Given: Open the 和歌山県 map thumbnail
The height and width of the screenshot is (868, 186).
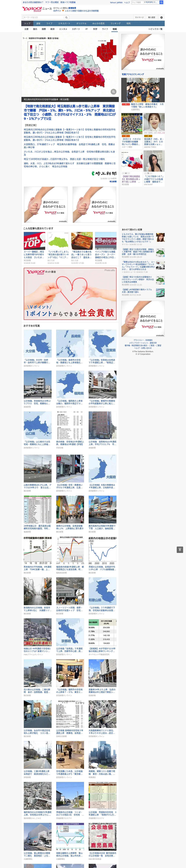Looking at the screenshot, I should [x=103, y=591].
